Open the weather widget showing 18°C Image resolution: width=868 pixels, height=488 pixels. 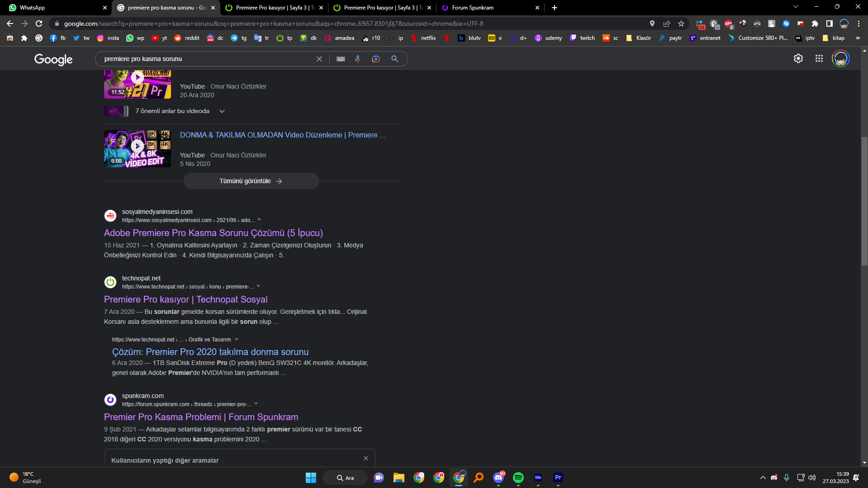tap(25, 478)
